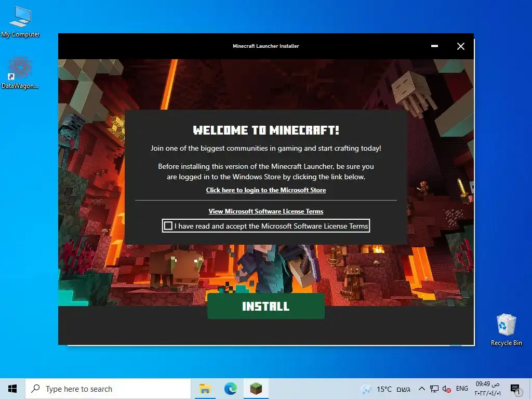This screenshot has width=532, height=399.
Task: Close the Minecraft Launcher Installer window
Action: click(460, 46)
